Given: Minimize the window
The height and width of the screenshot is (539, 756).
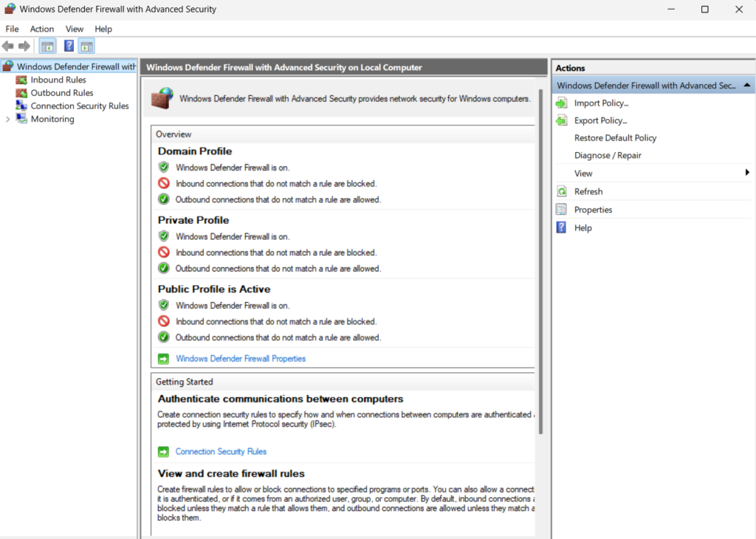Looking at the screenshot, I should pyautogui.click(x=671, y=9).
